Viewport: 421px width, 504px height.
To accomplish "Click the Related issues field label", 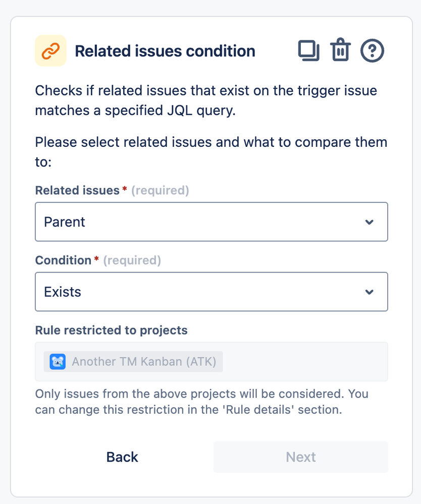I will tap(77, 190).
